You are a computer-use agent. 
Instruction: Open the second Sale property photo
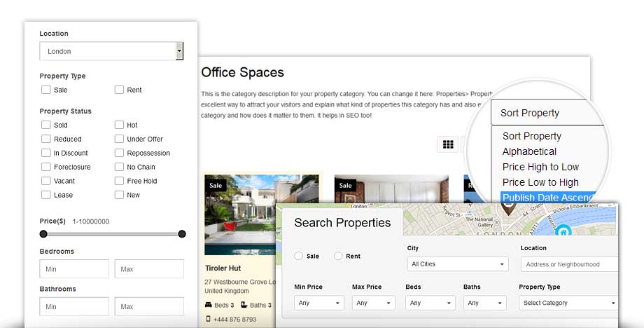point(391,189)
